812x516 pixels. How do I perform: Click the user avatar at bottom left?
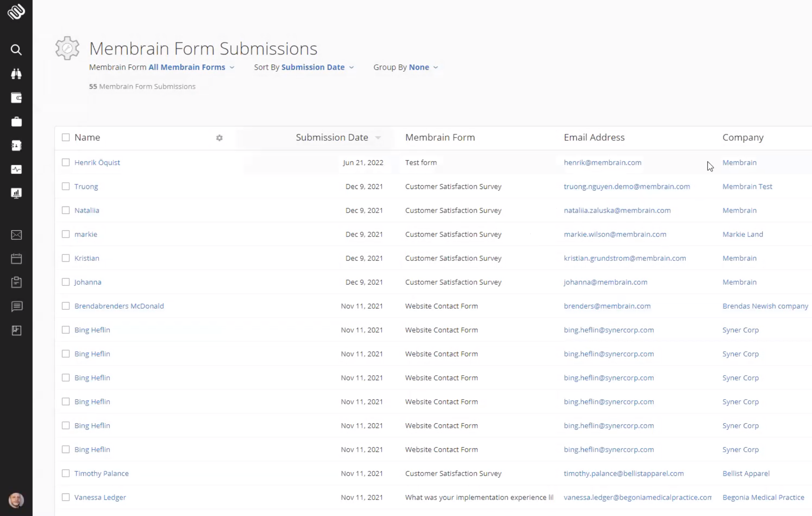pos(16,500)
